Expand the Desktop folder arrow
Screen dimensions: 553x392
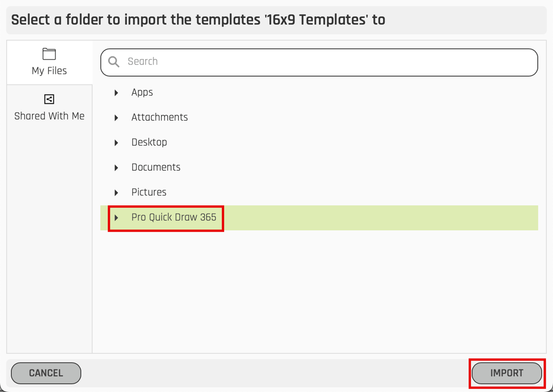pos(117,143)
